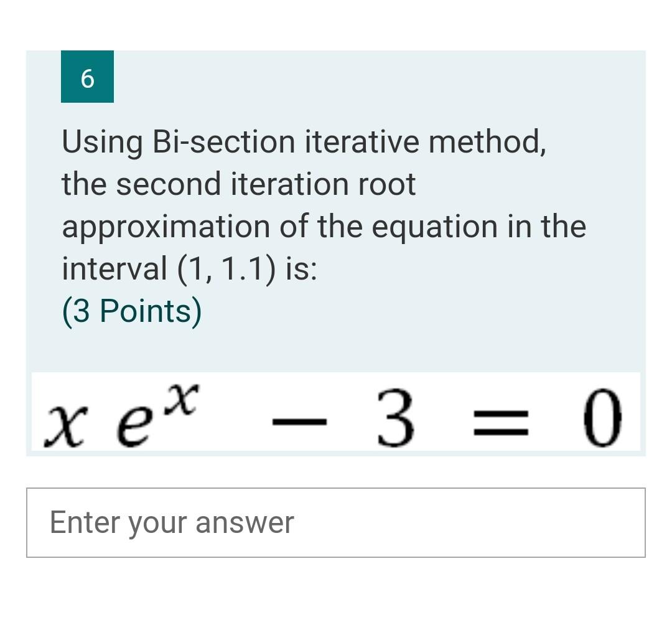Select the 'Enter your answer' text box
Image resolution: width=672 pixels, height=617 pixels.
172,522
